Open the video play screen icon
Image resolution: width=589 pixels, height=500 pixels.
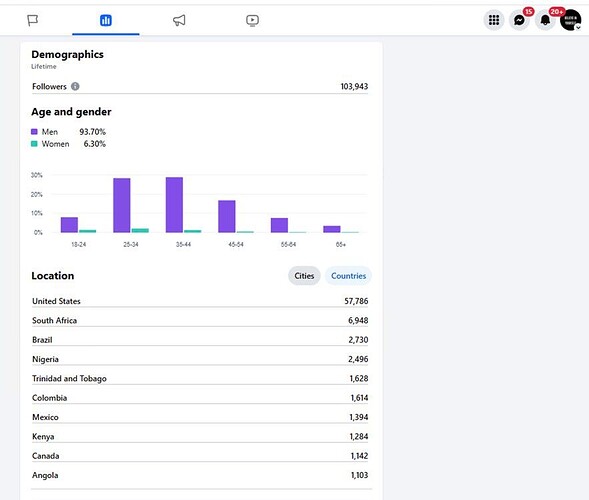coord(252,20)
